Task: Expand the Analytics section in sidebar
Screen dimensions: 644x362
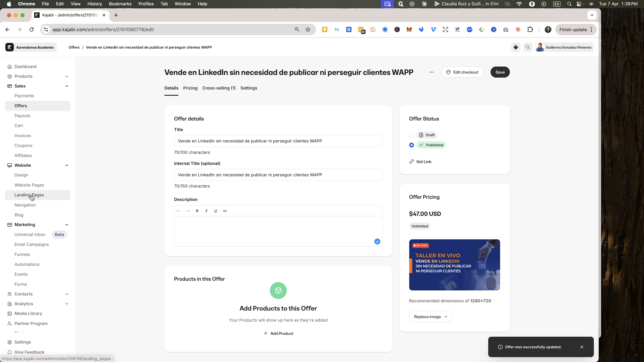Action: click(x=67, y=304)
